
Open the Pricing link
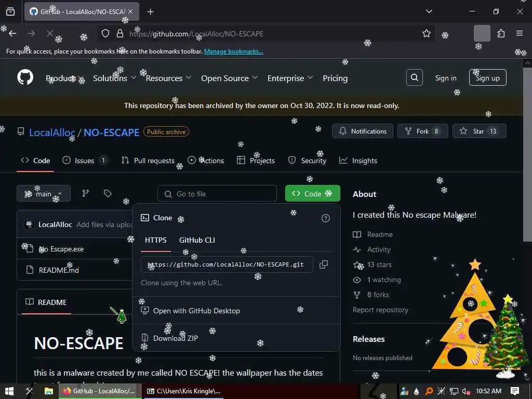335,78
